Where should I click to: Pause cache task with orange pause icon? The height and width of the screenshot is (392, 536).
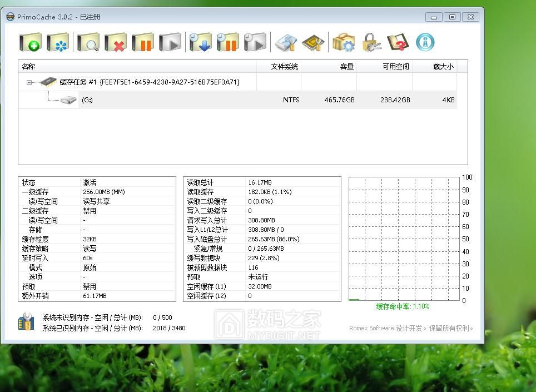143,42
